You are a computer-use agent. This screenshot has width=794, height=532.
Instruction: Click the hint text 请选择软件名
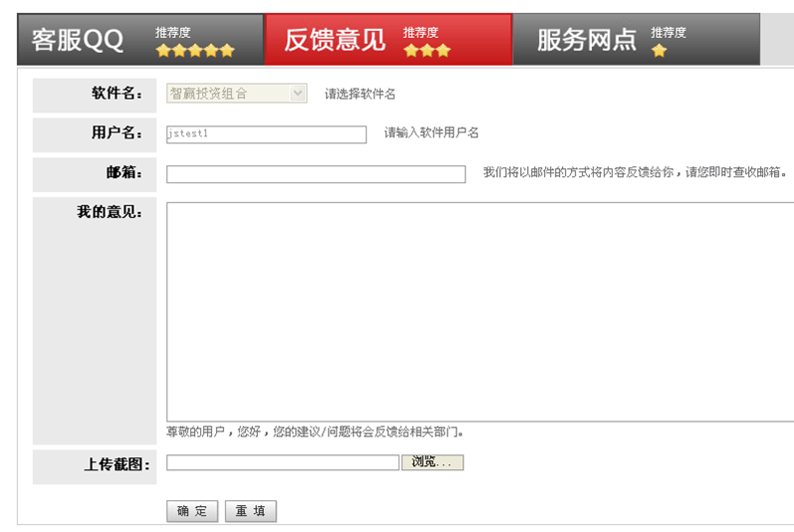(x=360, y=94)
